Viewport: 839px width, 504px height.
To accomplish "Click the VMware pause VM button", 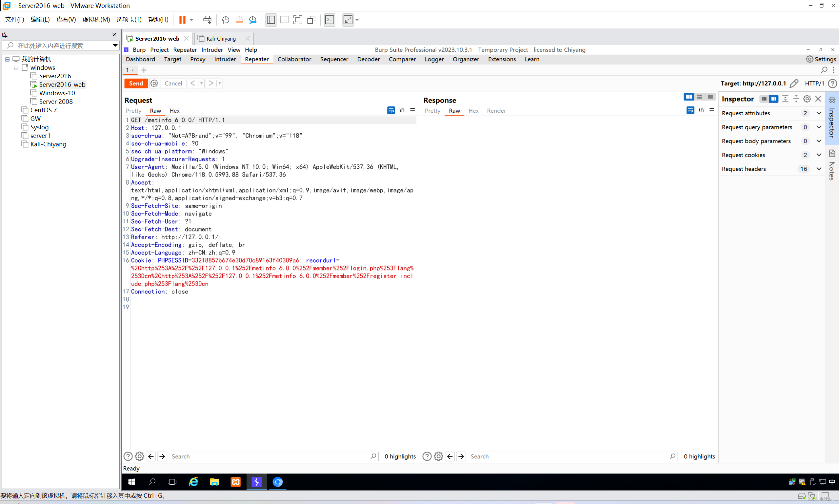I will pos(182,20).
